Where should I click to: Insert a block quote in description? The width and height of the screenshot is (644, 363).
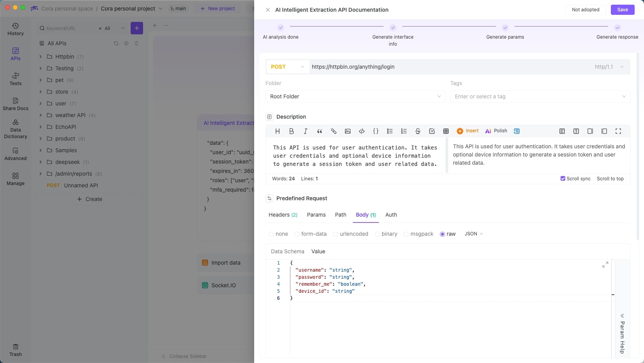coord(320,131)
